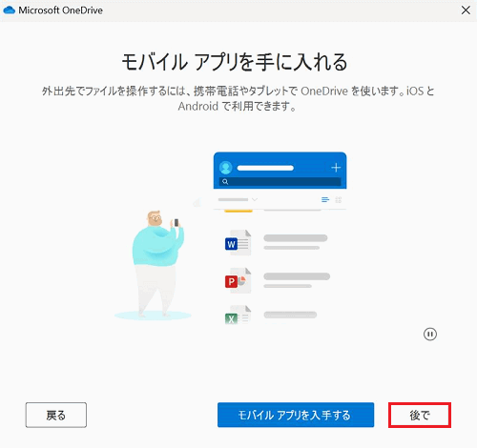
Task: Click the Excel file icon in illustration
Action: point(238,316)
